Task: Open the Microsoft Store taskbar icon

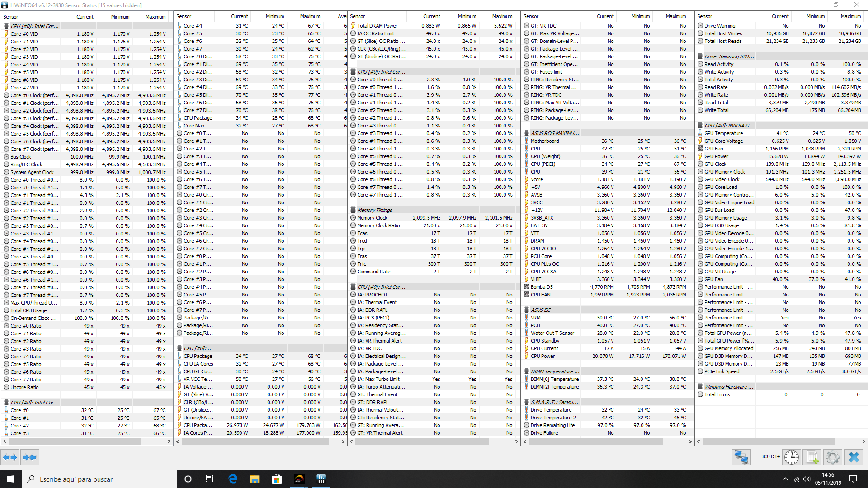Action: [x=277, y=479]
